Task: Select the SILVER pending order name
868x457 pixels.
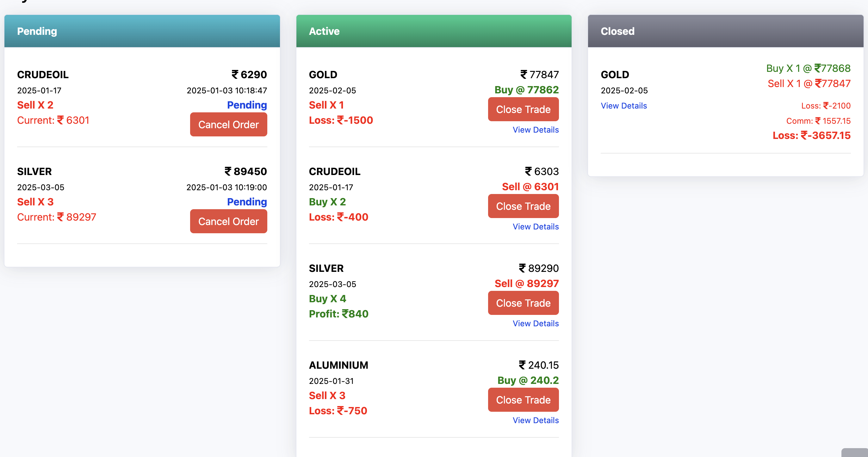Action: pos(34,171)
